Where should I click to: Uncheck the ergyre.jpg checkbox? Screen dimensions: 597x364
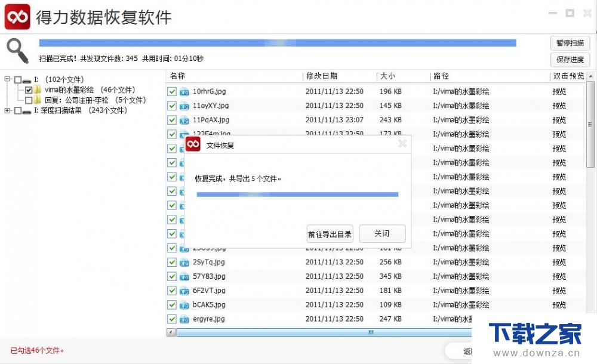tap(172, 319)
